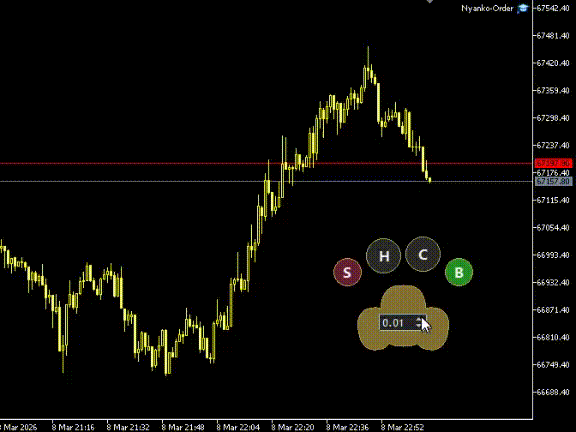Click the expert advisor hat icon
This screenshot has width=576, height=432.
pyautogui.click(x=522, y=8)
